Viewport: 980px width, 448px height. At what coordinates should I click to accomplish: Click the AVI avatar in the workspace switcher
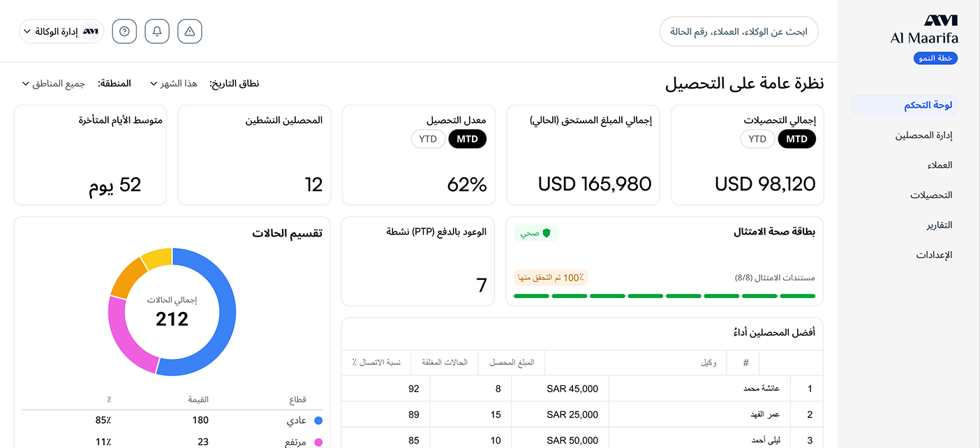(89, 31)
